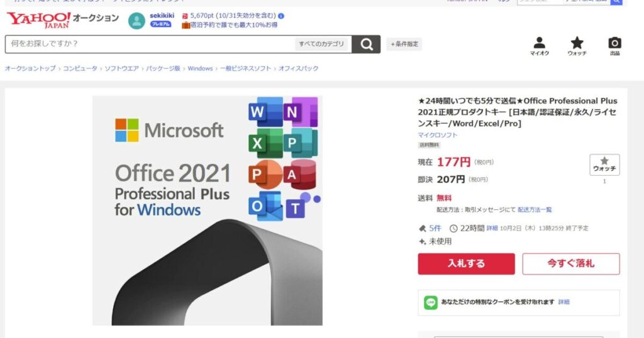The image size is (644, 338).
Task: Click the Yahoo! JAPAN logo
Action: 38,20
